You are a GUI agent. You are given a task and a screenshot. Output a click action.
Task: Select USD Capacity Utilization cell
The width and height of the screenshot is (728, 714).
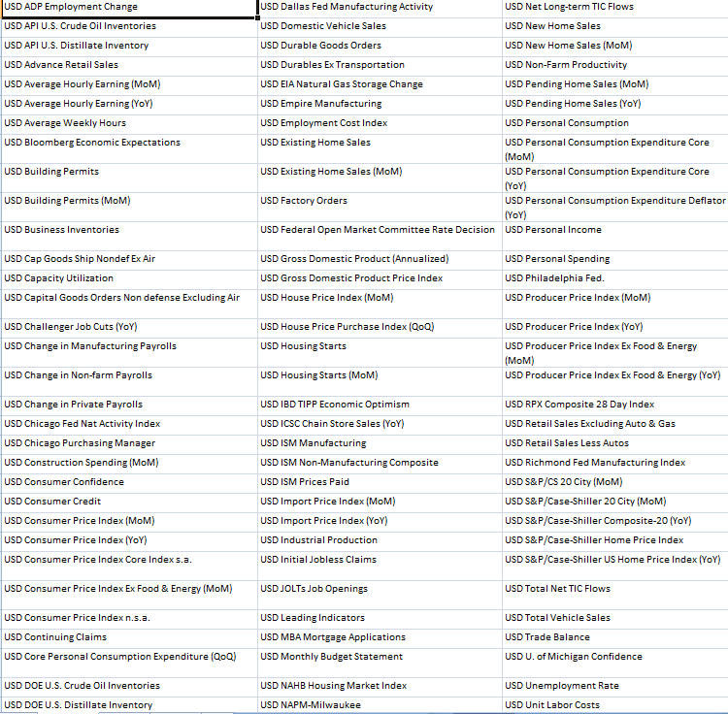click(x=129, y=279)
